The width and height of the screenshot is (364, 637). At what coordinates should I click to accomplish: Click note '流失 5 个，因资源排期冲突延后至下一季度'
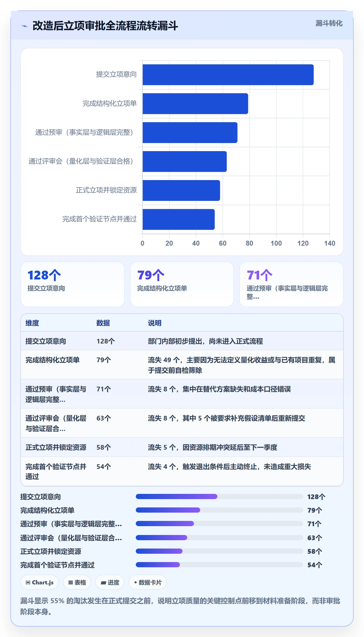tap(213, 447)
